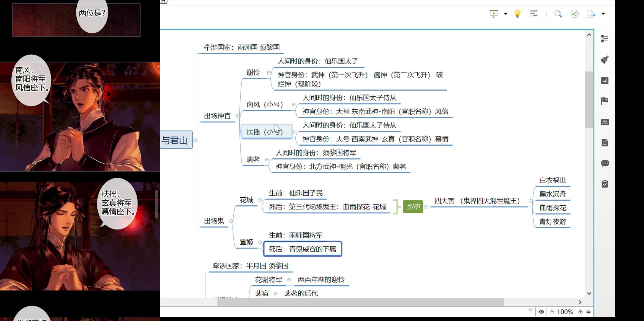The height and width of the screenshot is (321, 644).
Task: Select the 裴茗的后代 topic
Action: pos(301,293)
